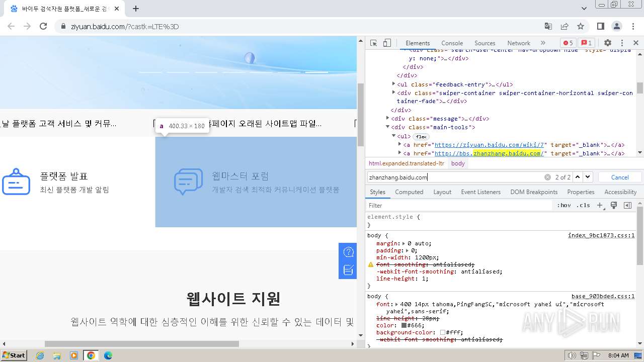Expand the feedback-entry ul node

point(394,84)
